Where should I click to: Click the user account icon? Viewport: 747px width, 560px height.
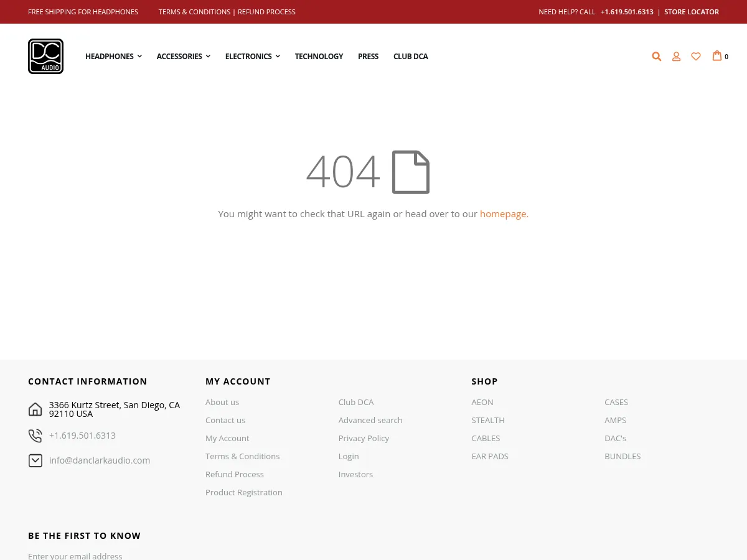(676, 57)
